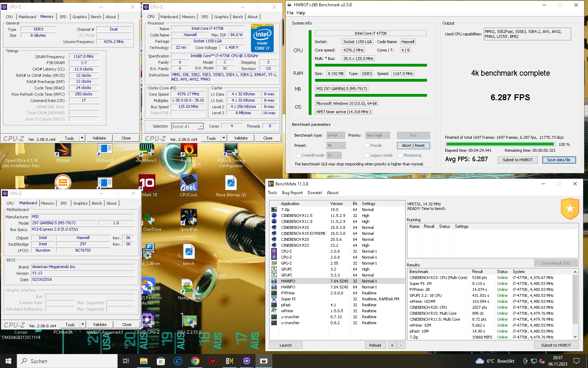Click the Suchen taskbar search box

67,361
